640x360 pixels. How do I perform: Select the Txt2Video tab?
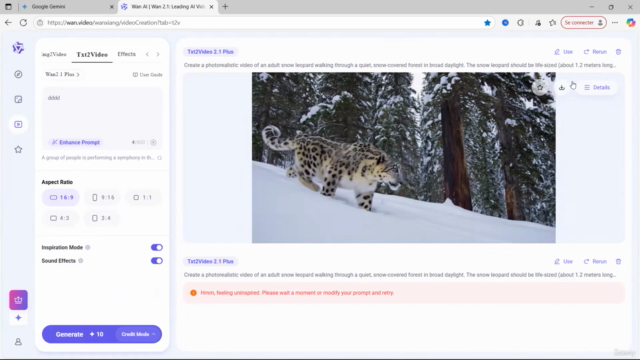click(92, 54)
